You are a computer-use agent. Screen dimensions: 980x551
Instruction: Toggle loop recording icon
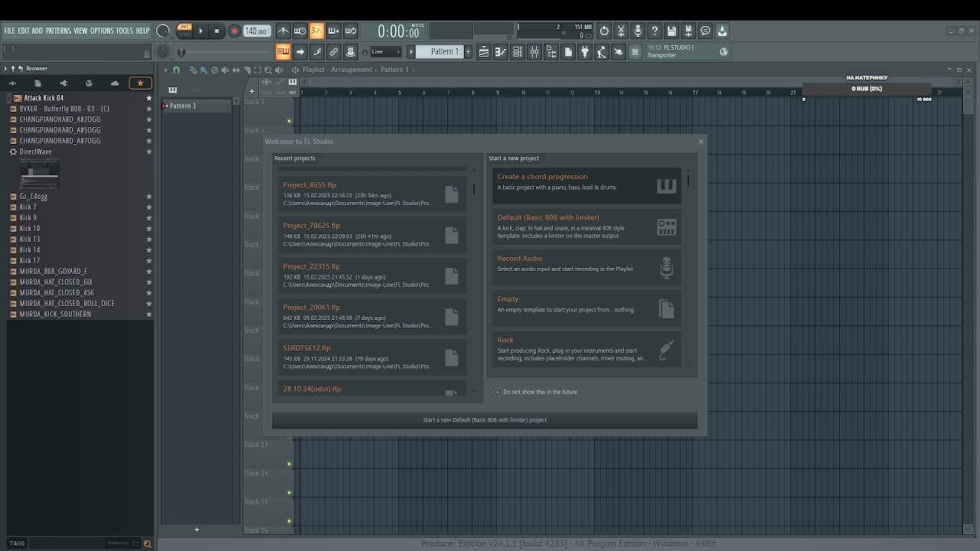(351, 31)
